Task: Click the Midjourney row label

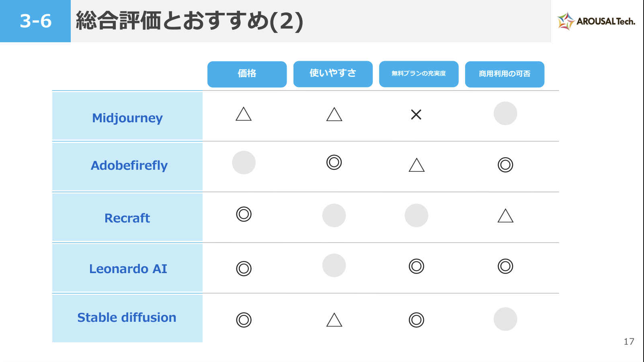Action: [127, 117]
